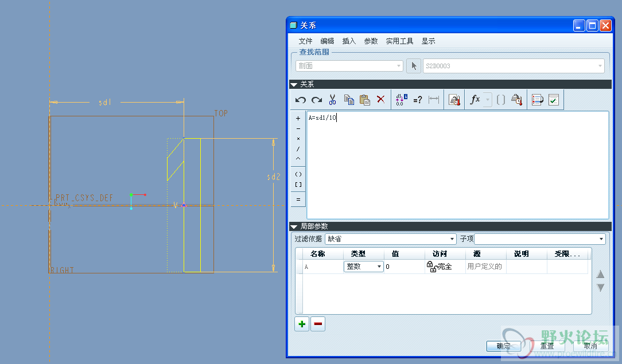
Task: Click the 完全 access cell
Action: 445,267
